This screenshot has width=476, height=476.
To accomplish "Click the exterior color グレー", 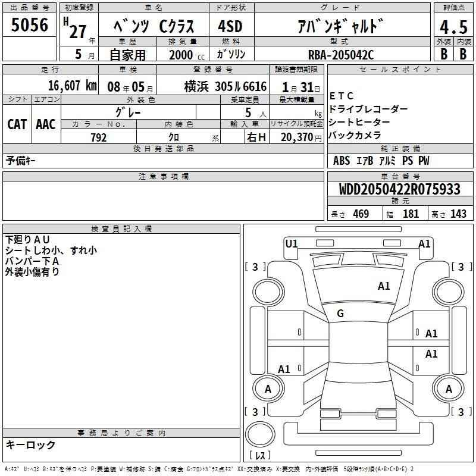I will coord(128,112).
